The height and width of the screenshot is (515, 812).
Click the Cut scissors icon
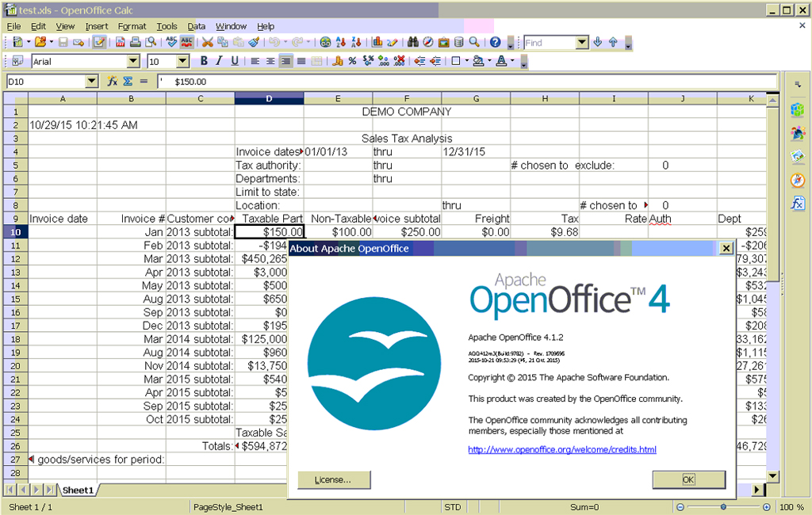point(208,43)
